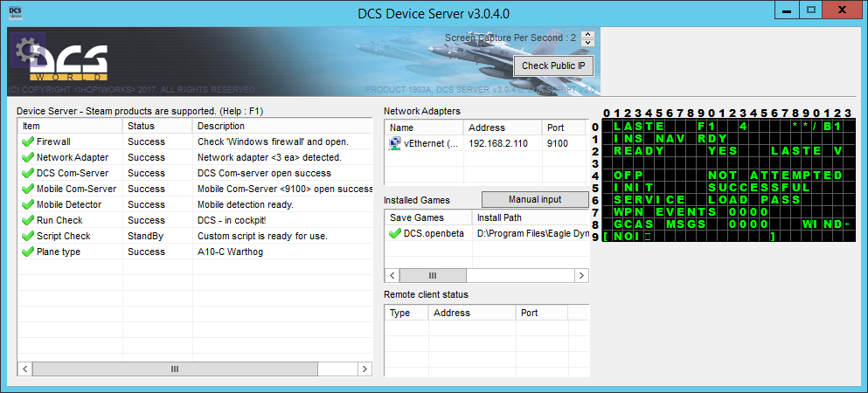The height and width of the screenshot is (393, 868).
Task: Click the vEthernet network adapter icon
Action: coord(395,144)
